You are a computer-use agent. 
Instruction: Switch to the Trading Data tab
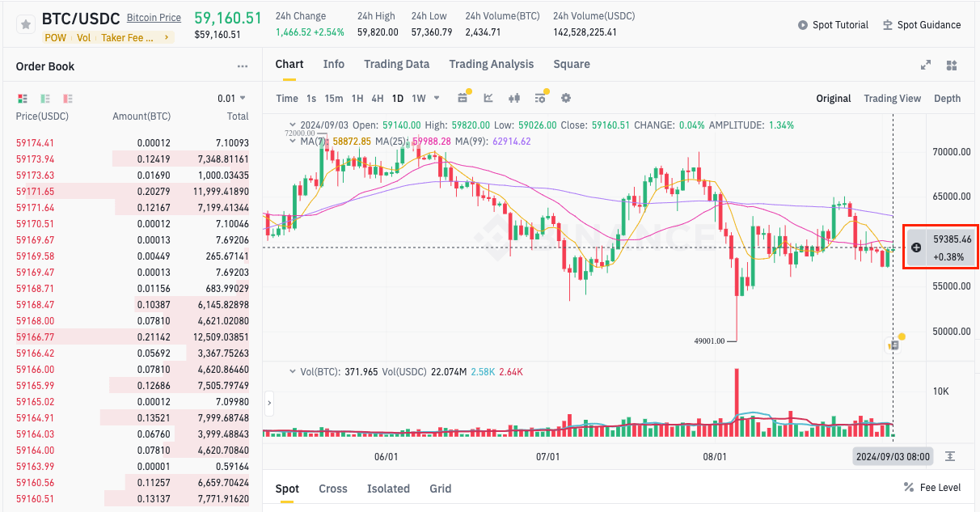396,65
